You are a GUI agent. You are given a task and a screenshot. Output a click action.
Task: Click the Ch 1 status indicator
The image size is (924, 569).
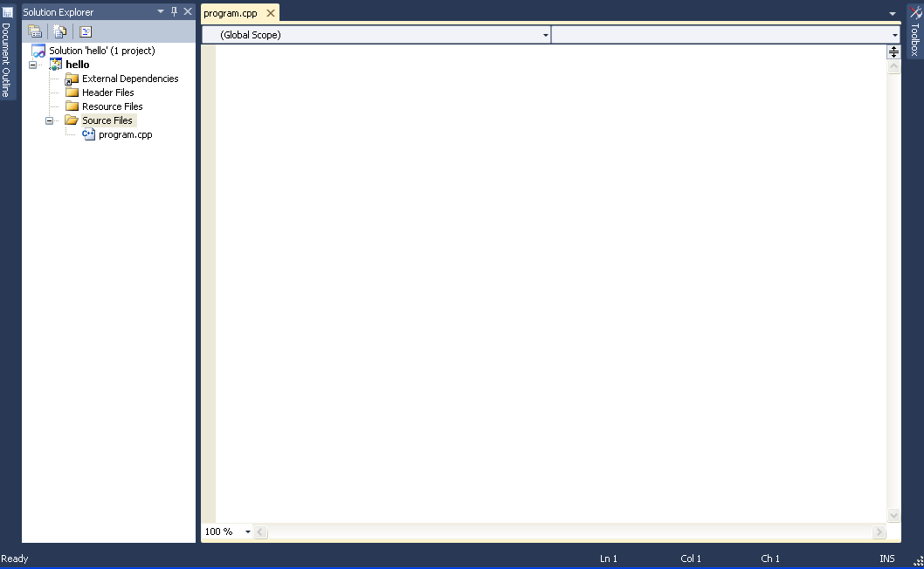coord(770,559)
